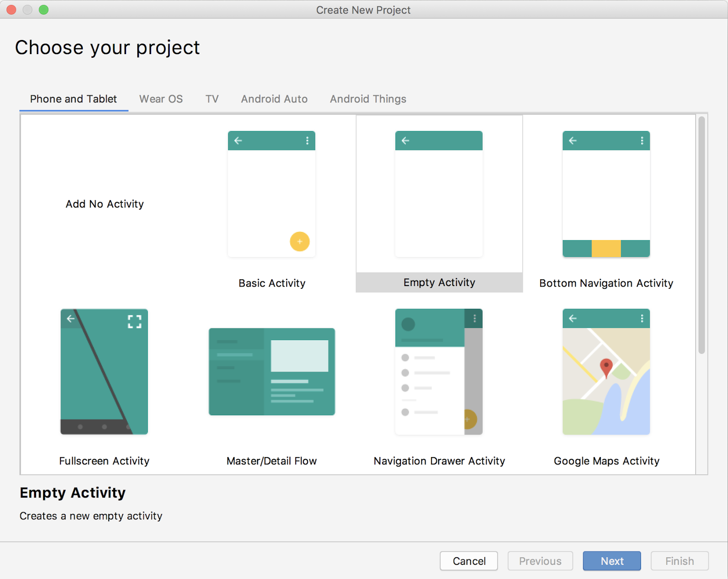Select the Navigation Drawer Activity template
The height and width of the screenshot is (579, 728).
tap(439, 372)
